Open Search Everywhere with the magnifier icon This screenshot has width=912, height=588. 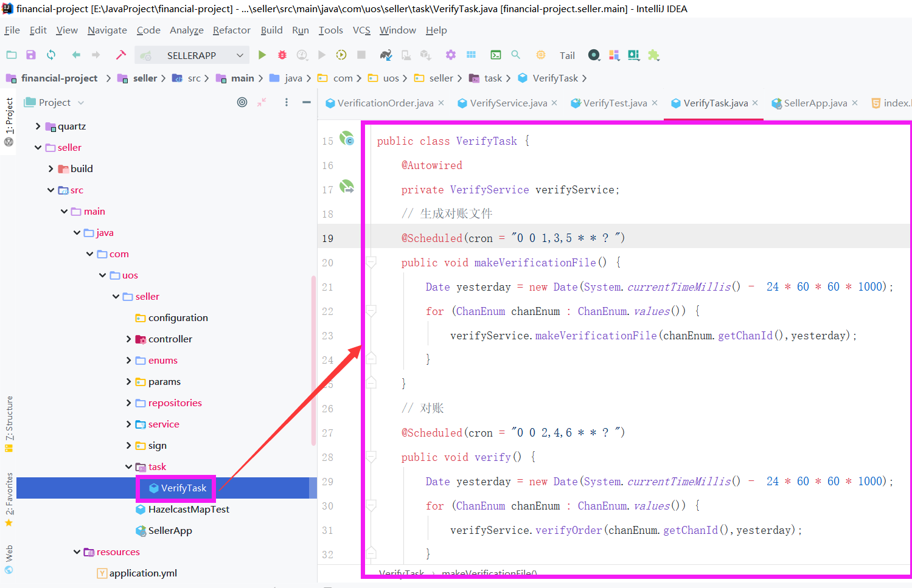coord(515,55)
